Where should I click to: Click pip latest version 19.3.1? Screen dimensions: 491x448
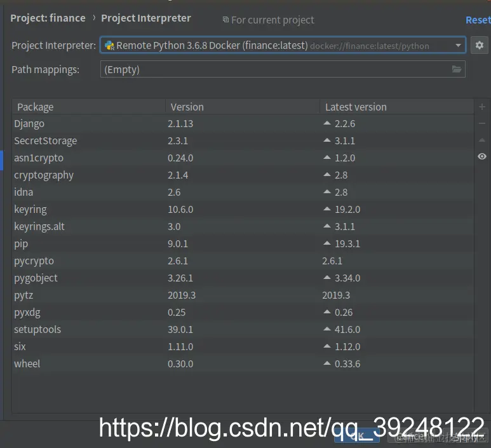click(347, 244)
